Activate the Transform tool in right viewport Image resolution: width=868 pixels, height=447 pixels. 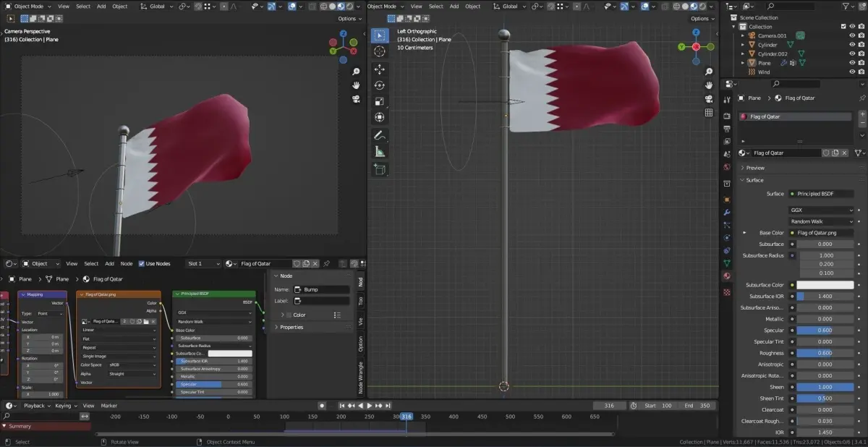[380, 117]
